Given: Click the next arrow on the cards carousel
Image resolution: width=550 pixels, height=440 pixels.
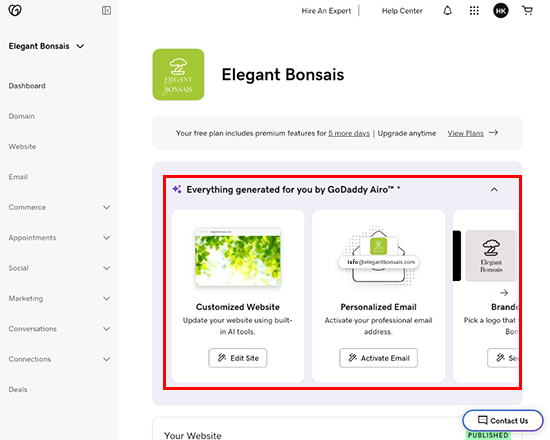Looking at the screenshot, I should pos(504,293).
